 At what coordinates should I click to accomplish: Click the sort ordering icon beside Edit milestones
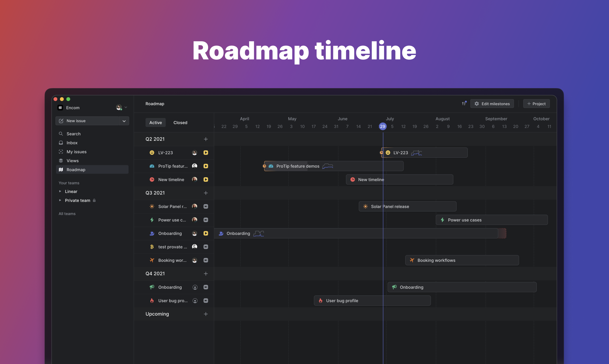point(464,103)
